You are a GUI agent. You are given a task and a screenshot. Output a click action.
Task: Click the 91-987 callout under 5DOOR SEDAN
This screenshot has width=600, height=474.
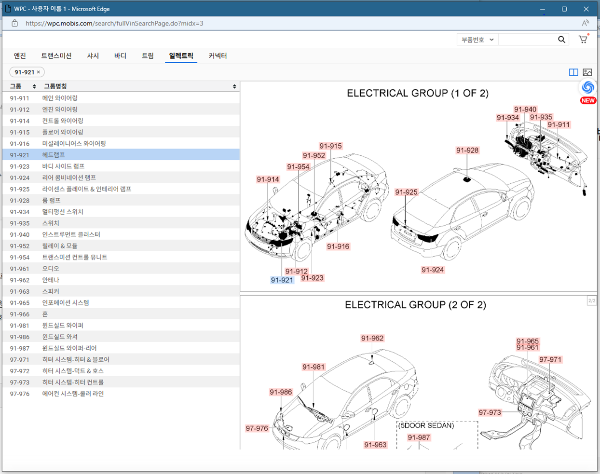point(419,437)
